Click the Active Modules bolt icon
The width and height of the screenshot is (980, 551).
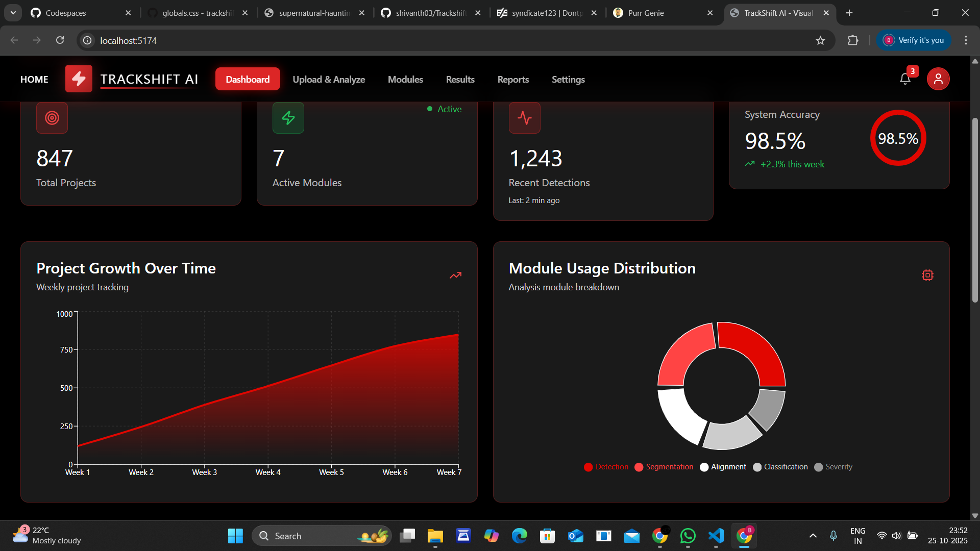(288, 118)
